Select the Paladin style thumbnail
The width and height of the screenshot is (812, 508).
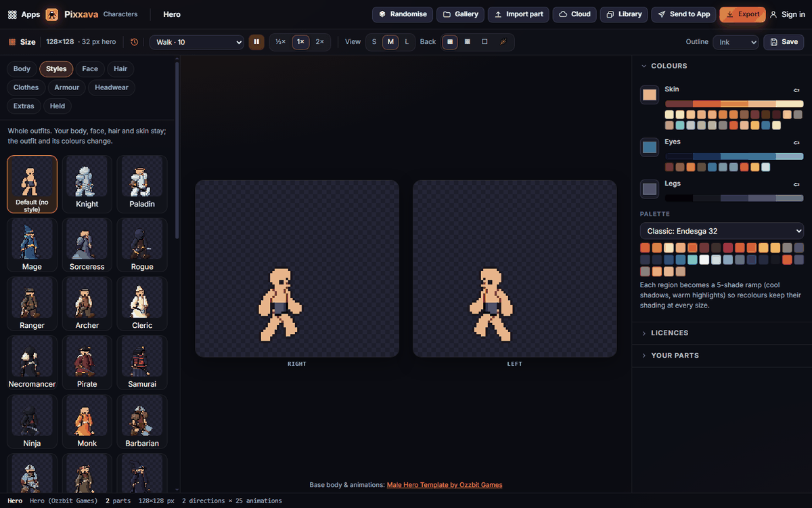coord(142,184)
